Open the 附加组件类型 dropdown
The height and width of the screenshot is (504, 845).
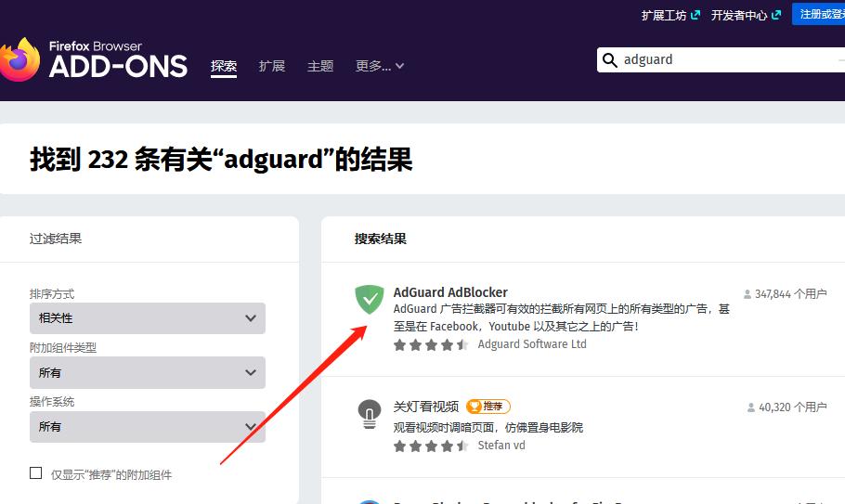(148, 372)
